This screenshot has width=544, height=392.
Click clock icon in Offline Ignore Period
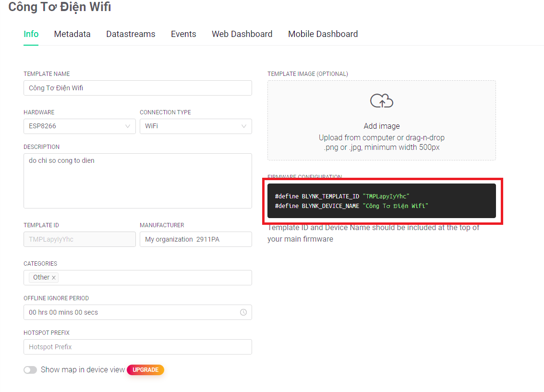coord(243,312)
